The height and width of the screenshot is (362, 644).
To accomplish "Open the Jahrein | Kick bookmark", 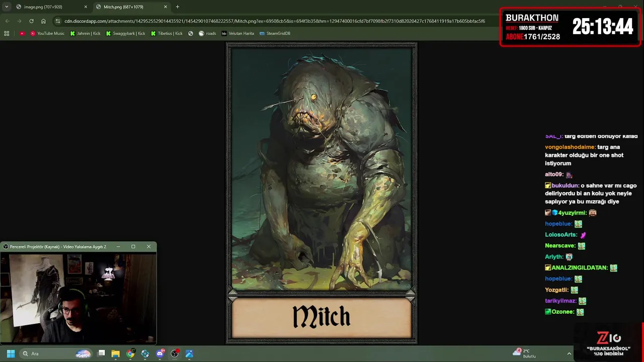I will point(86,33).
